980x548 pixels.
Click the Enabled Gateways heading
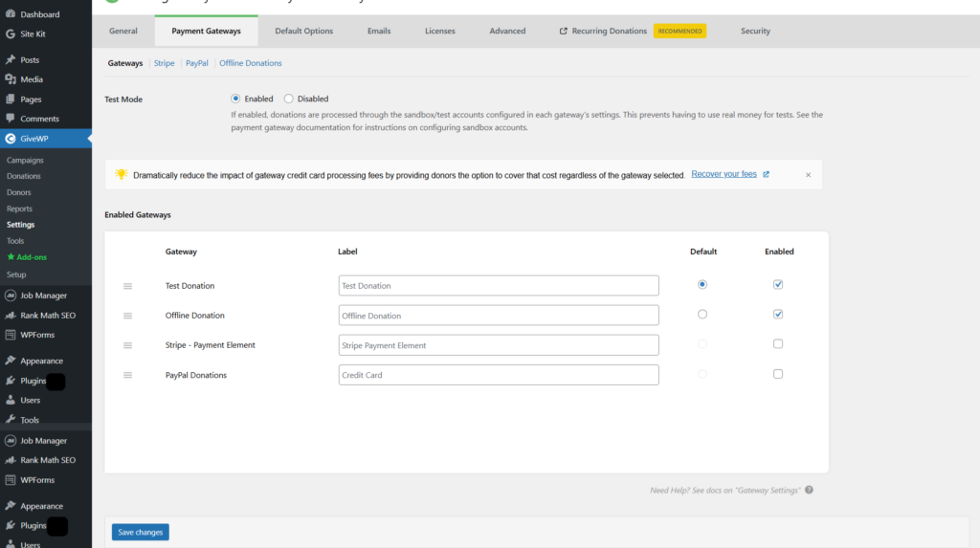[138, 214]
